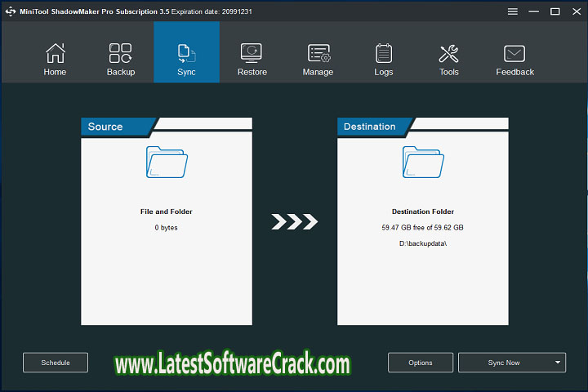Open the Feedback page
The height and width of the screenshot is (392, 588).
point(514,59)
